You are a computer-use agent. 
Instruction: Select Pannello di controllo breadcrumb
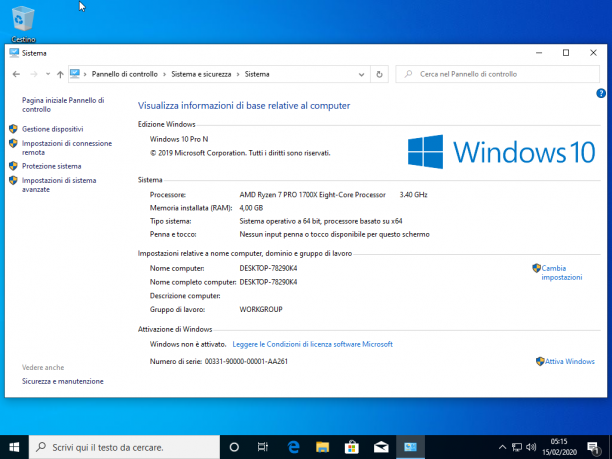coord(125,74)
